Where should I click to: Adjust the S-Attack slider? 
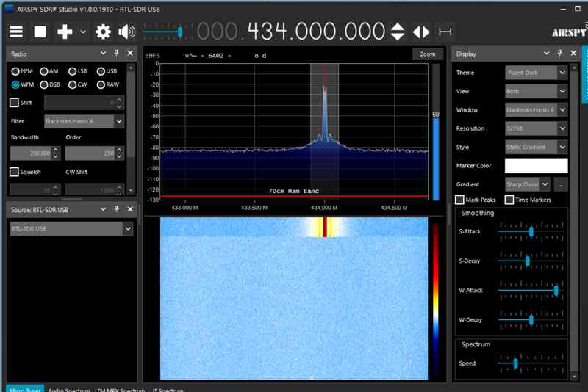[531, 232]
